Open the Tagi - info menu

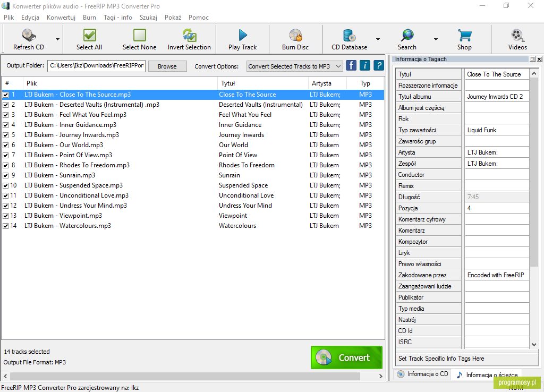pyautogui.click(x=118, y=18)
